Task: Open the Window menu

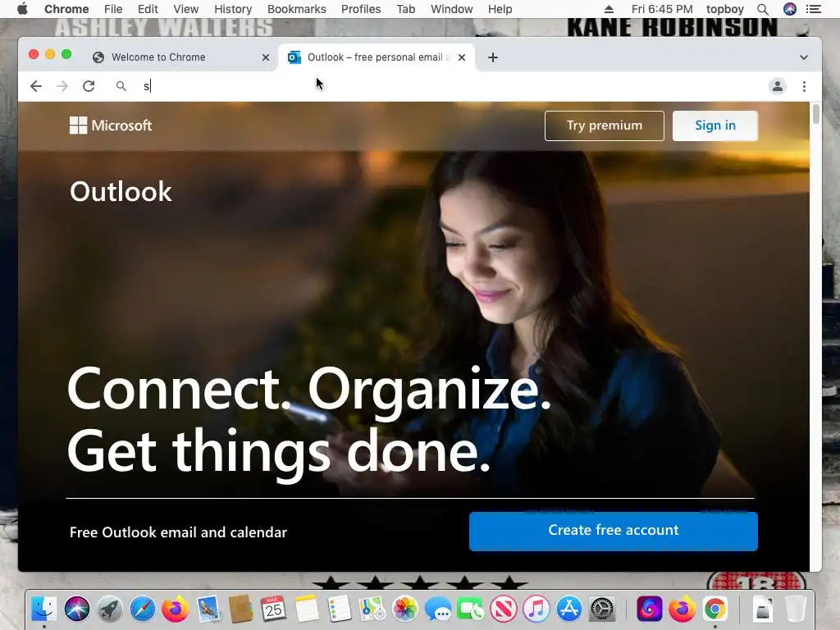Action: click(452, 9)
